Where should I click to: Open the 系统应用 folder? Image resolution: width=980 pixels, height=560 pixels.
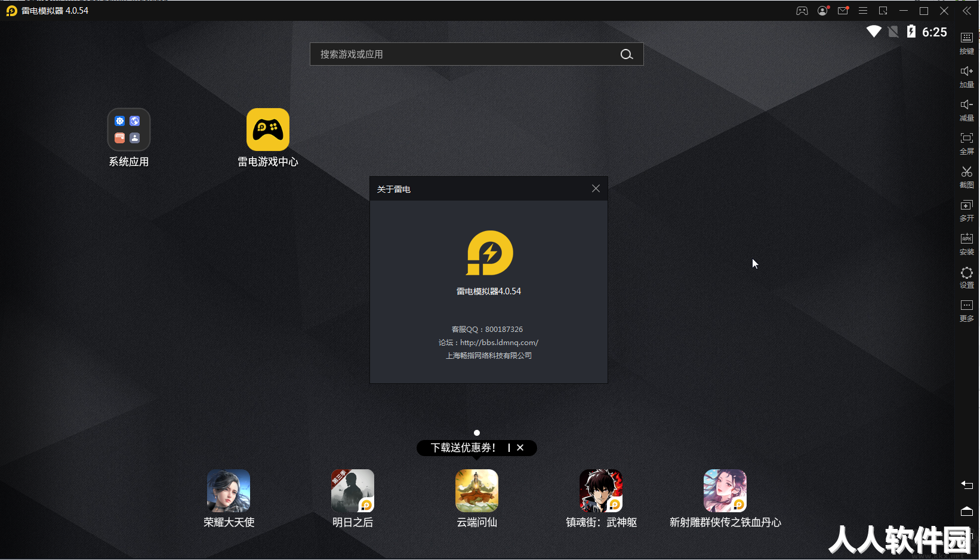tap(129, 138)
